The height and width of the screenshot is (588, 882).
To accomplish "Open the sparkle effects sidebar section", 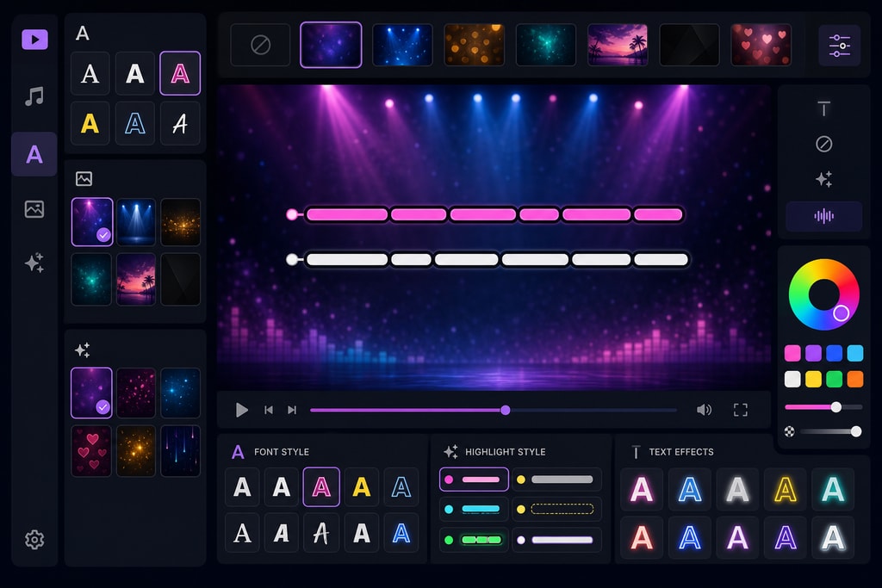I will pyautogui.click(x=34, y=263).
